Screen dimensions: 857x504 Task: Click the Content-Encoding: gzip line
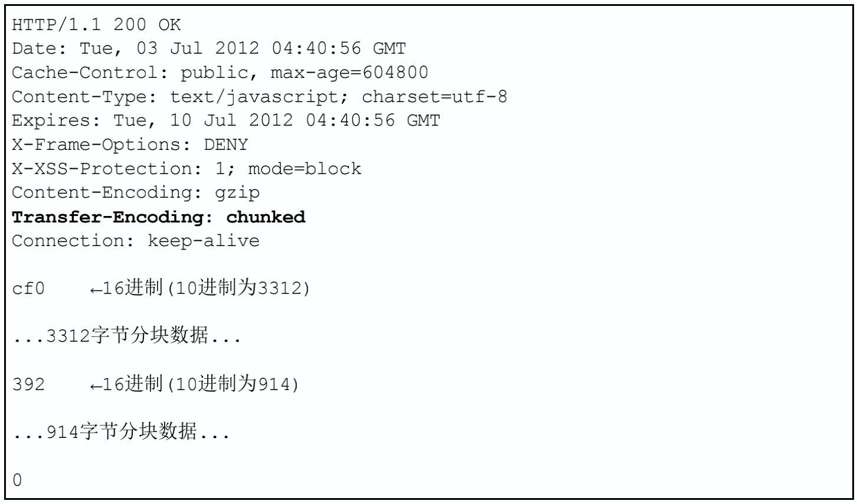[136, 193]
